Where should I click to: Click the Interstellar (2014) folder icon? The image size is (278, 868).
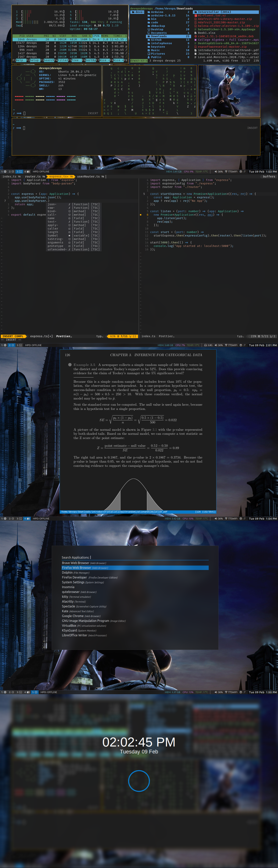(x=196, y=12)
